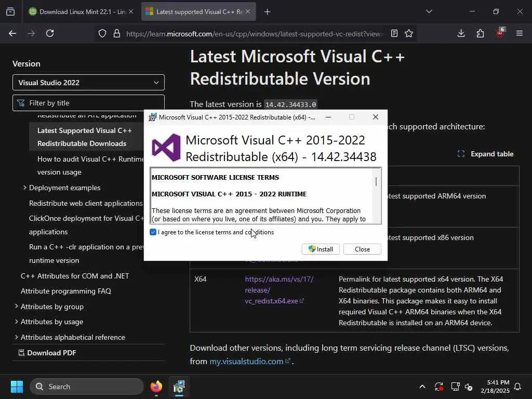Reload the current page
The height and width of the screenshot is (399, 532).
(x=50, y=33)
